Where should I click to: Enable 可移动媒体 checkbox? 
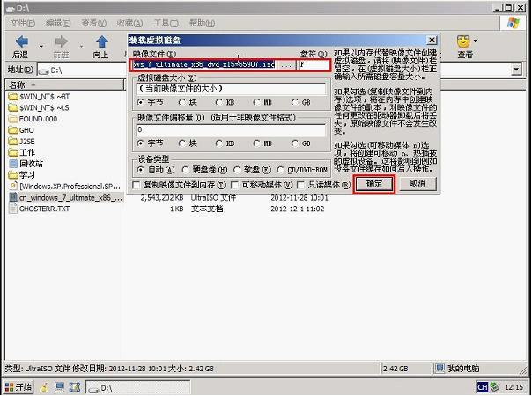[234, 185]
